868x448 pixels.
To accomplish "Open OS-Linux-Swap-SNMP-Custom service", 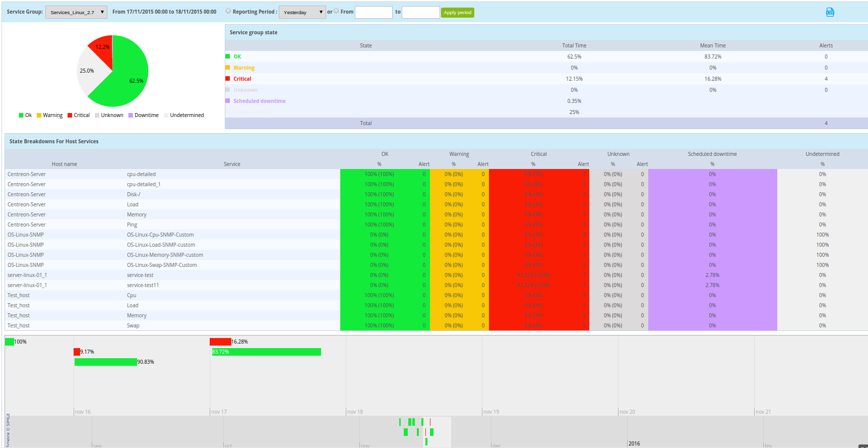I will pyautogui.click(x=162, y=265).
